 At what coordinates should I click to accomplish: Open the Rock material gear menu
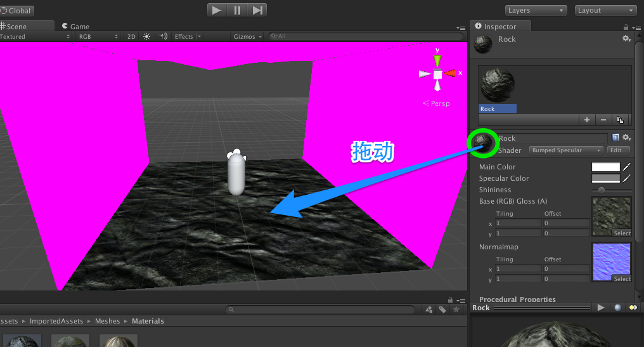(x=626, y=138)
